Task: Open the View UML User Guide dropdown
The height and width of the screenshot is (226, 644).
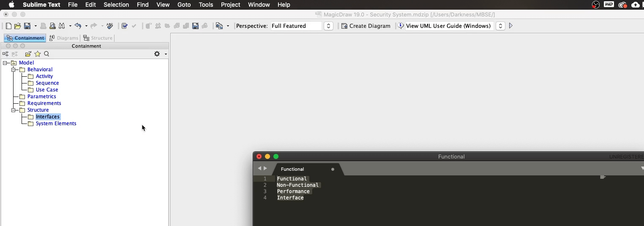Action: pos(500,26)
